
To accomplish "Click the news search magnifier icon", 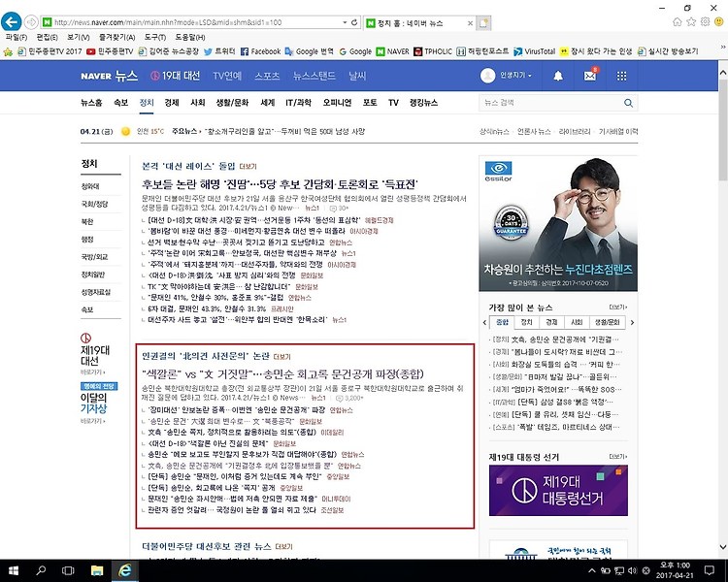I will tap(628, 103).
